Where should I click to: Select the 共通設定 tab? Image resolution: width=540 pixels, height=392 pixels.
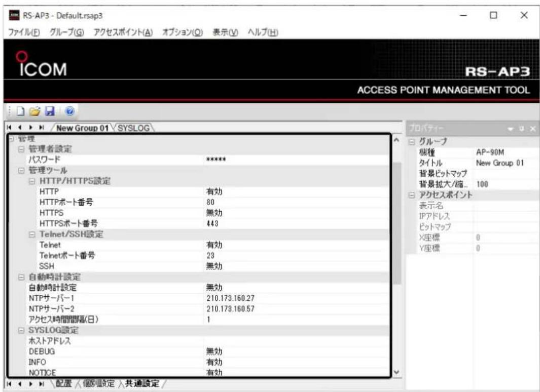[x=142, y=383]
